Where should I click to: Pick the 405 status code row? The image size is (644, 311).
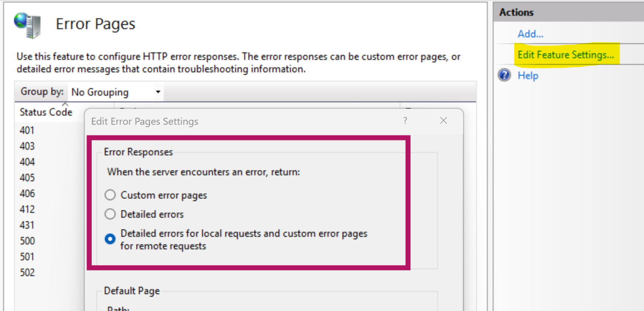point(27,178)
